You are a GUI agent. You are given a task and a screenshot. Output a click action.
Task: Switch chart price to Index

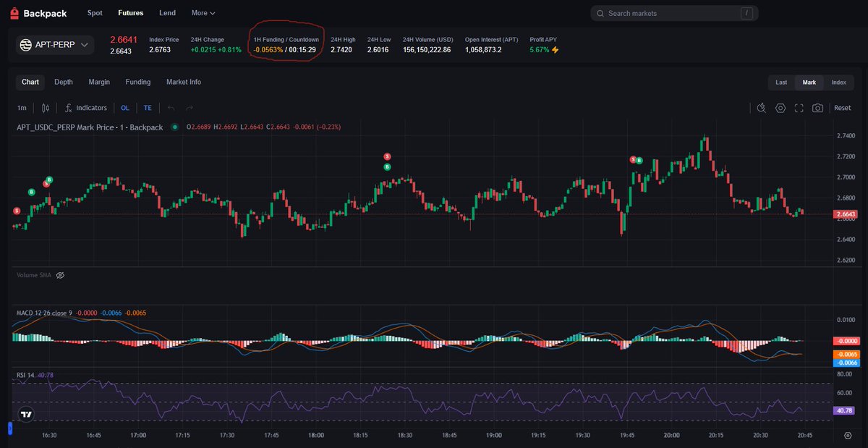(838, 83)
